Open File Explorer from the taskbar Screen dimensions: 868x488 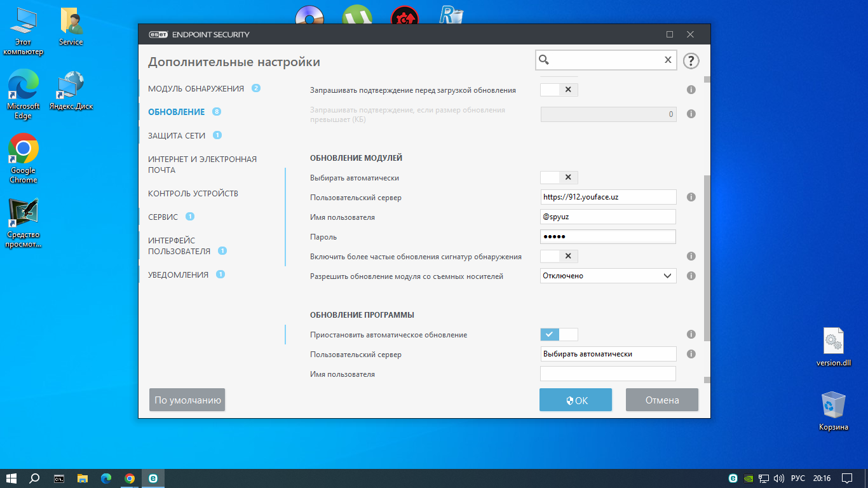(x=82, y=478)
